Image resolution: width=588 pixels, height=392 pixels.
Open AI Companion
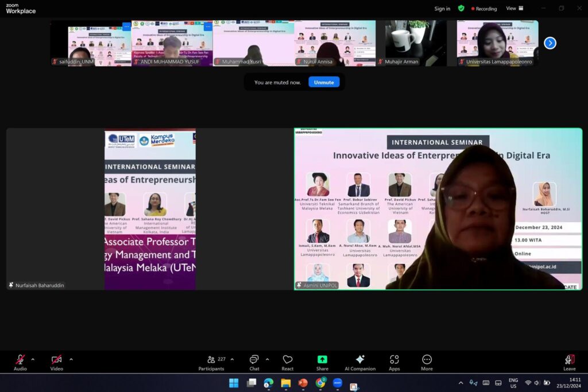click(360, 360)
